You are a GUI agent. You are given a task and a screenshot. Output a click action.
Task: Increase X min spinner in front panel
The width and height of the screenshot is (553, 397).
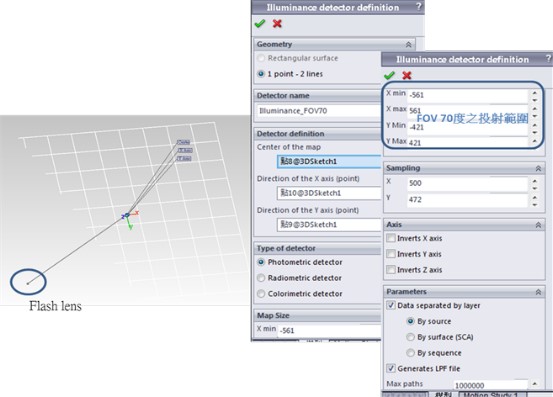(x=535, y=93)
